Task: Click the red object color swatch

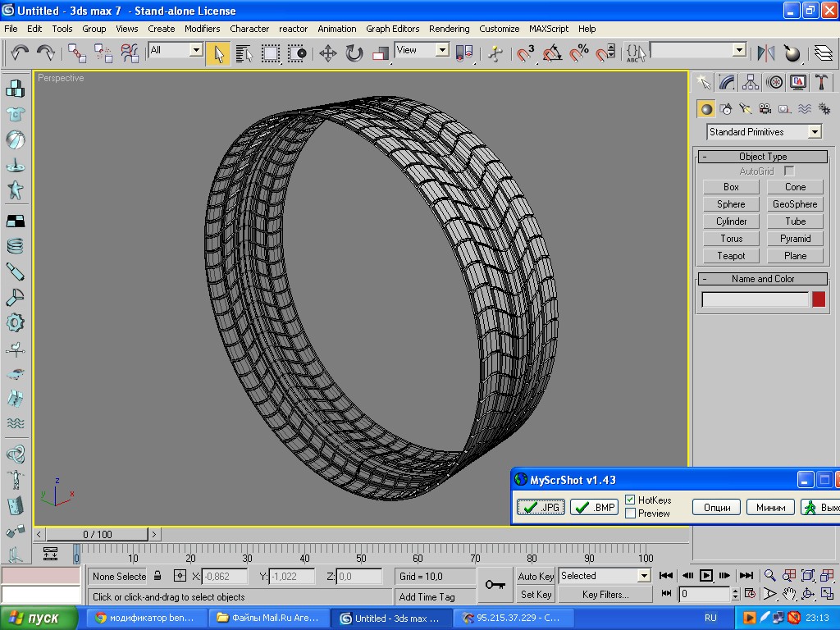Action: (819, 299)
